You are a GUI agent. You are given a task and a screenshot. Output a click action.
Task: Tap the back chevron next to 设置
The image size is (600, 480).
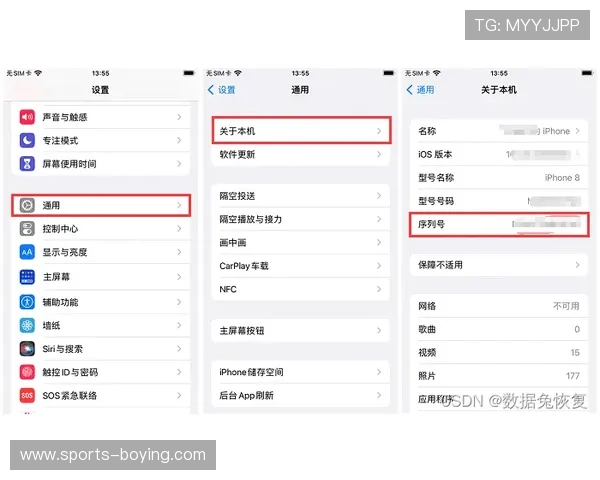pyautogui.click(x=211, y=90)
